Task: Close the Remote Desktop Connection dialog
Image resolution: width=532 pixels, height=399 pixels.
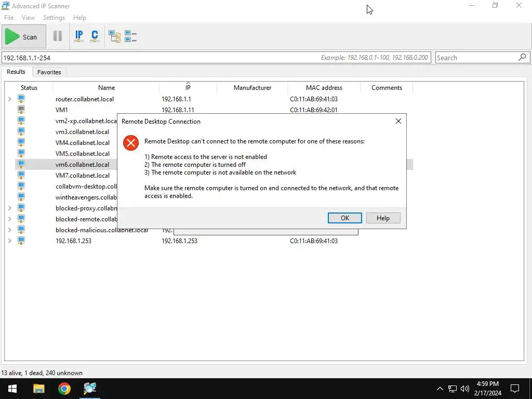Action: coord(398,121)
